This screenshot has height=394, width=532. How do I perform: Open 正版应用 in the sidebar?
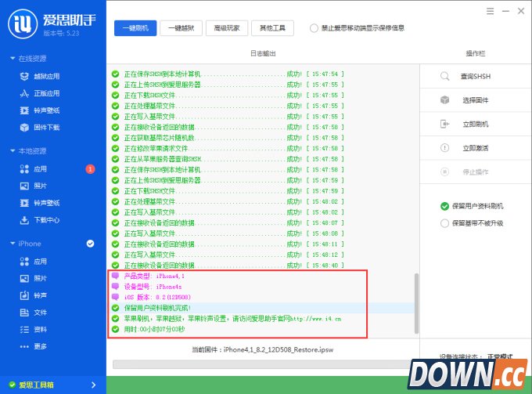[x=45, y=93]
